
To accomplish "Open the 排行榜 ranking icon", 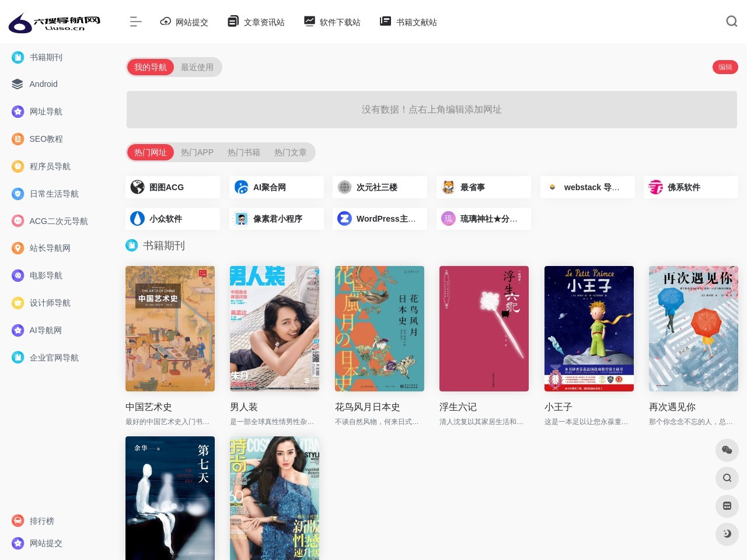I will pyautogui.click(x=17, y=521).
